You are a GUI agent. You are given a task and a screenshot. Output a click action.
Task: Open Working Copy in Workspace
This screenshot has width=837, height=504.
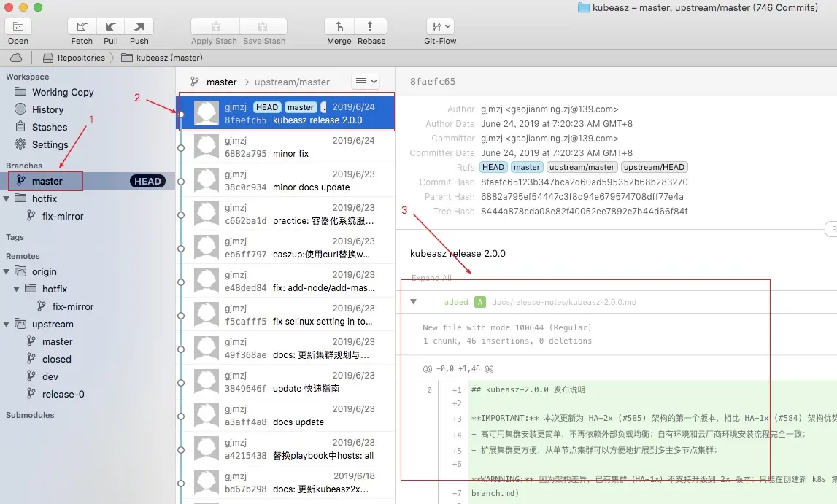63,93
